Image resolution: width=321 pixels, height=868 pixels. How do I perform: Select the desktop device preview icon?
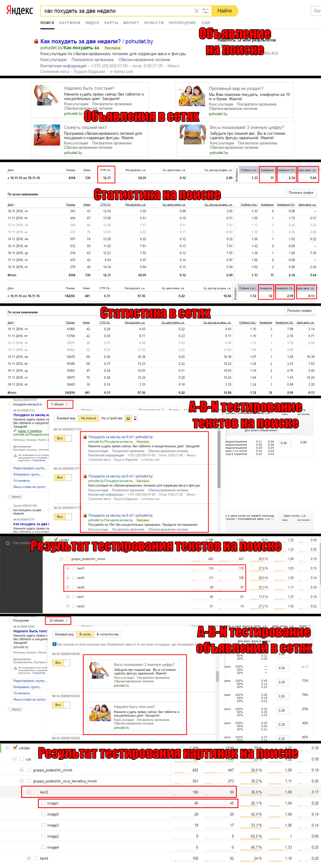tap(128, 418)
